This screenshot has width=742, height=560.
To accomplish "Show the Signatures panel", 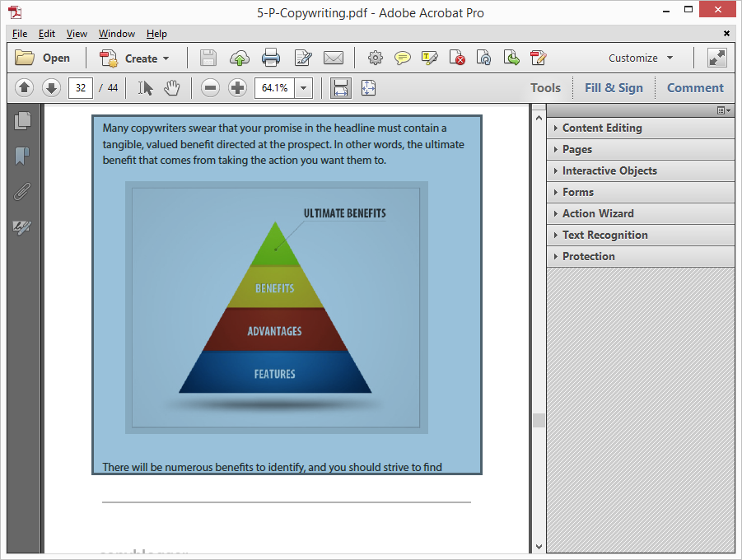I will tap(22, 227).
